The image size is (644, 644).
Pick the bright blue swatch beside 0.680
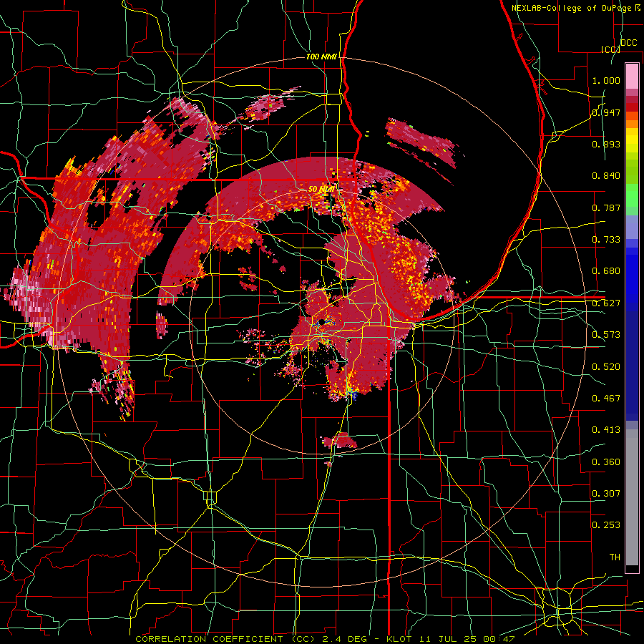pyautogui.click(x=632, y=275)
